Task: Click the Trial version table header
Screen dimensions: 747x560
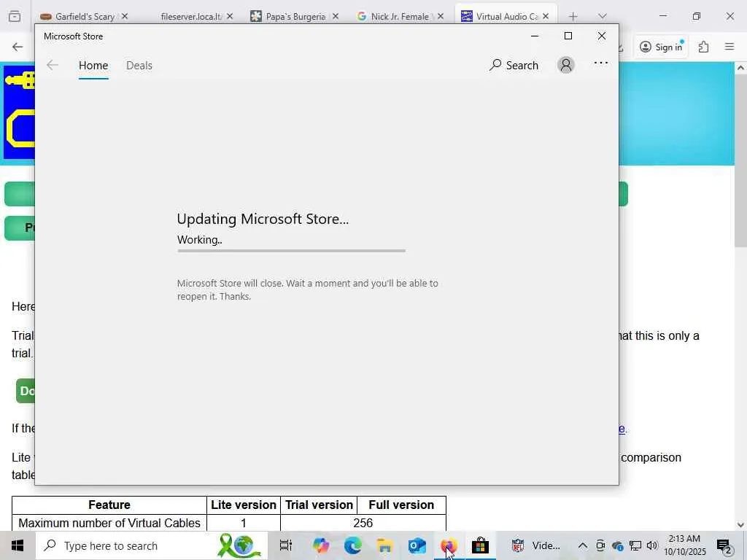Action: point(319,505)
